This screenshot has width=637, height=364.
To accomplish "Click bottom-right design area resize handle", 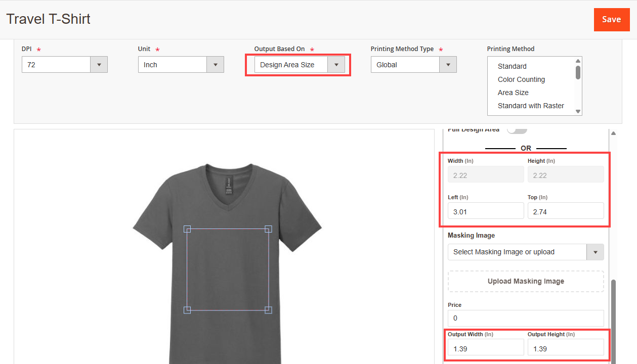I will pyautogui.click(x=268, y=310).
